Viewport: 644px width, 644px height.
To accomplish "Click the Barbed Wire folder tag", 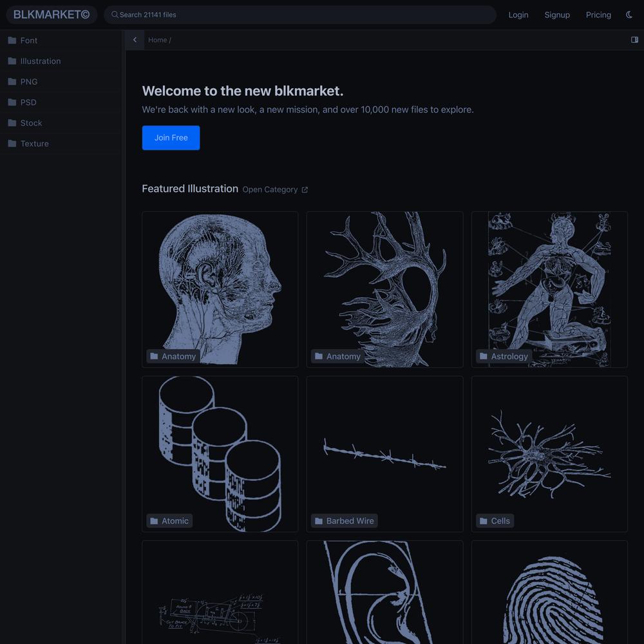I will [344, 521].
